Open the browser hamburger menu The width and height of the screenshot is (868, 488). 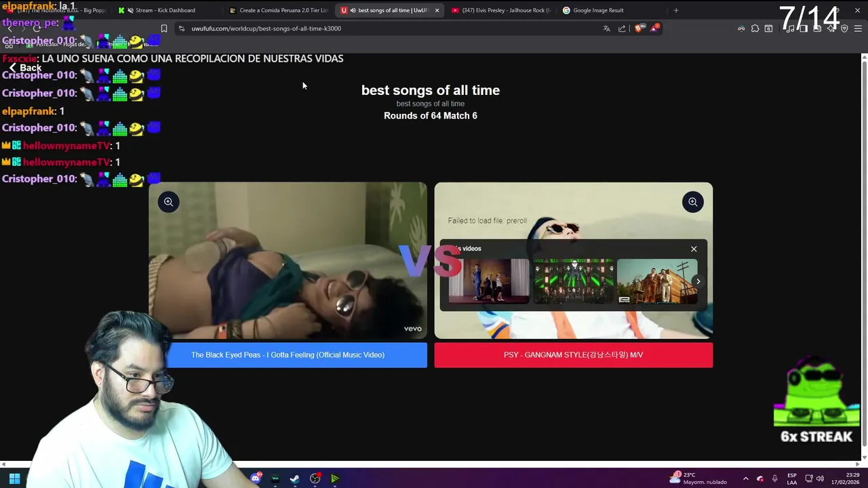pyautogui.click(x=858, y=28)
